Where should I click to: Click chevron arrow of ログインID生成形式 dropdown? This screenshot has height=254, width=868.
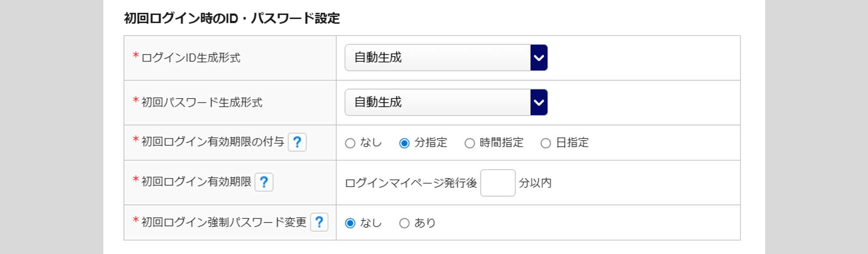click(x=539, y=58)
